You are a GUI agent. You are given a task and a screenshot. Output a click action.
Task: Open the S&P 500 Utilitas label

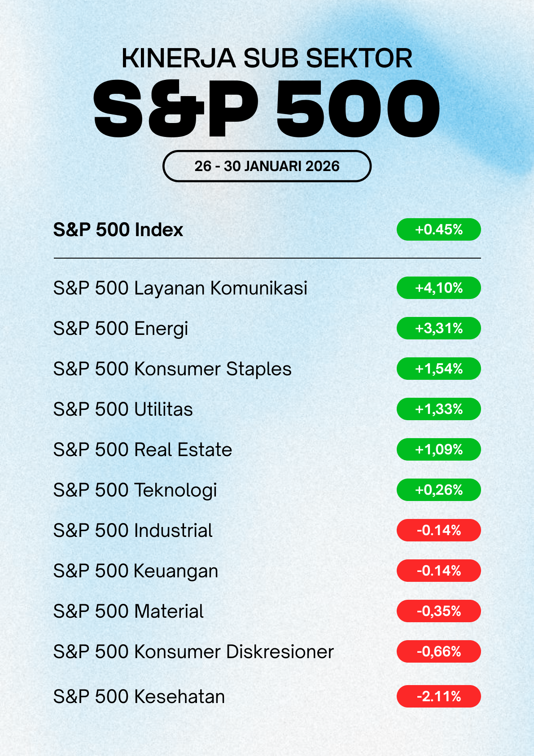point(123,409)
